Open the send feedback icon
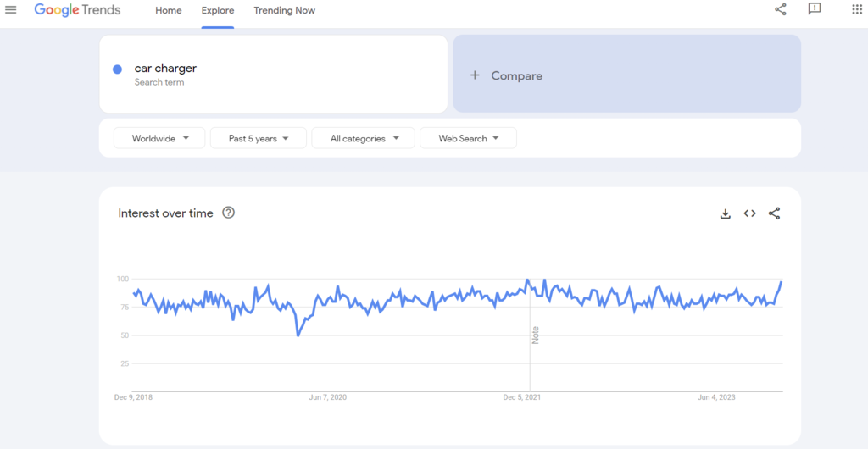This screenshot has height=449, width=868. pos(815,9)
